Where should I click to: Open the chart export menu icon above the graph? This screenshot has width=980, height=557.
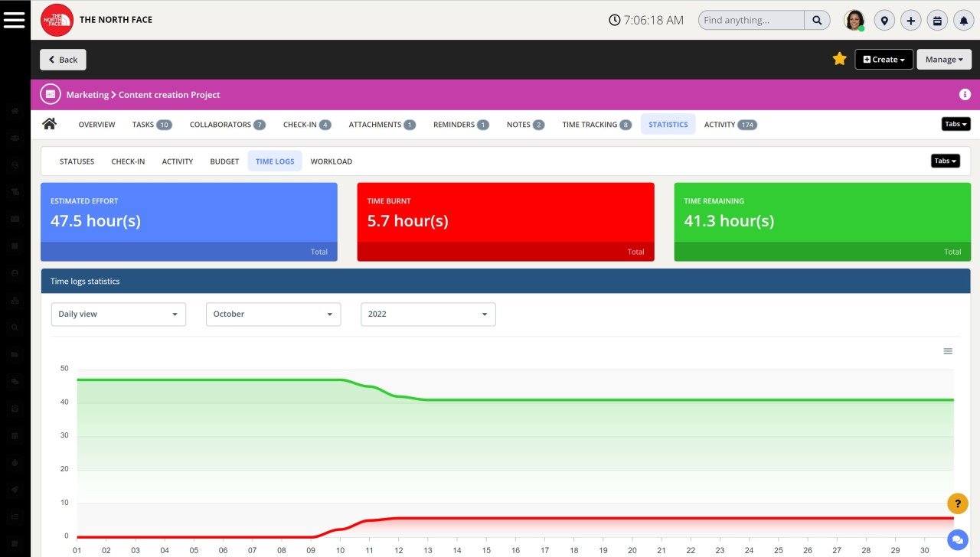948,350
